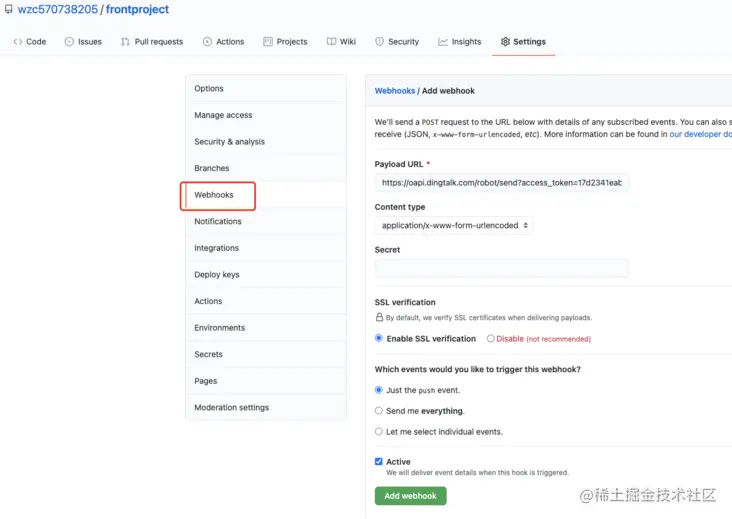Open the Issues tab
This screenshot has width=732, height=519.
coord(83,42)
